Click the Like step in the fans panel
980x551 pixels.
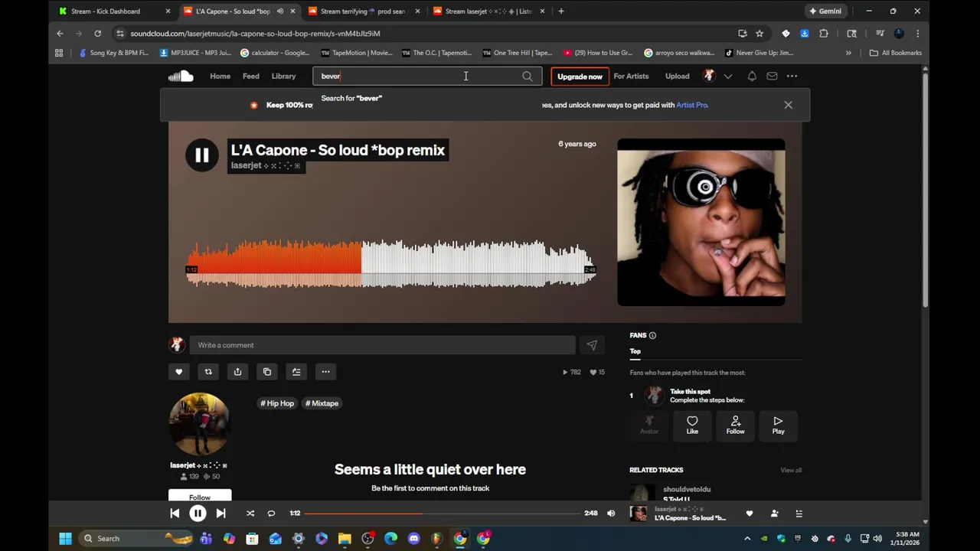tap(692, 425)
